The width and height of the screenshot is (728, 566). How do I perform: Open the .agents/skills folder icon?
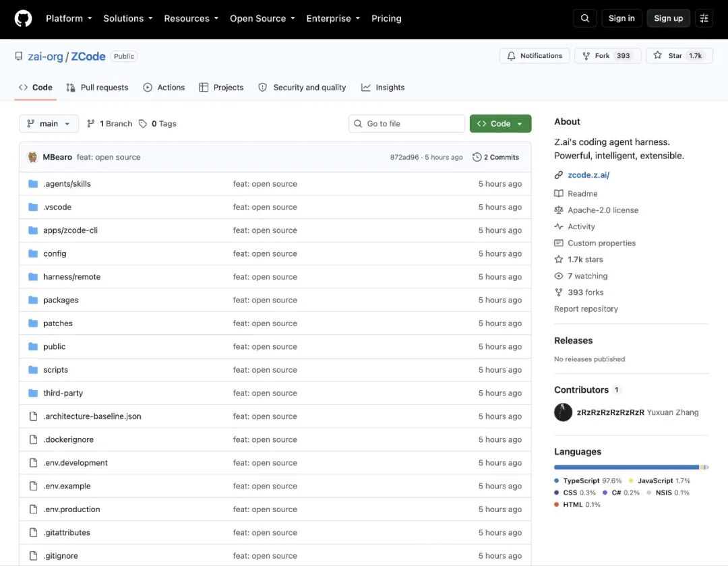click(33, 184)
